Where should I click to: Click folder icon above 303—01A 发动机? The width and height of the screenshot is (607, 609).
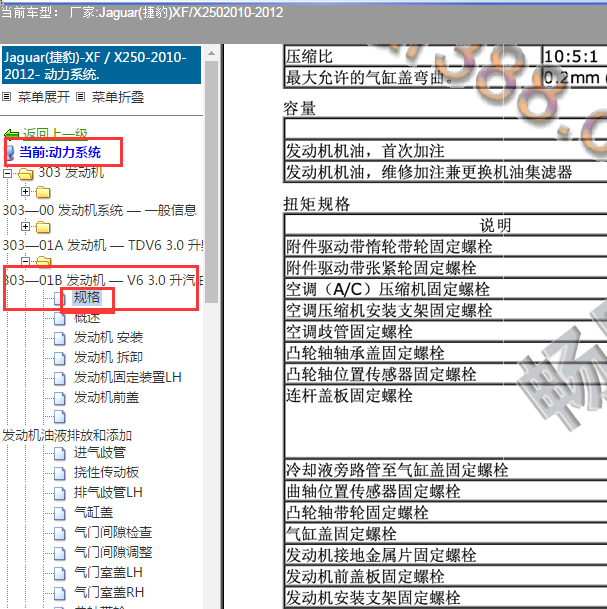(x=43, y=227)
